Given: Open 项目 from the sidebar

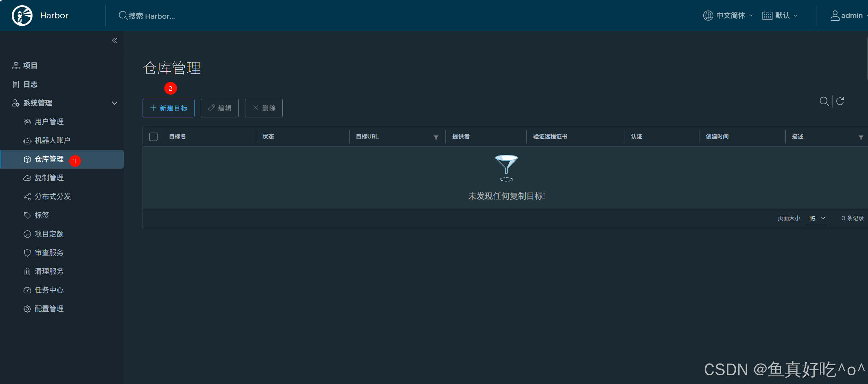Looking at the screenshot, I should click(30, 66).
